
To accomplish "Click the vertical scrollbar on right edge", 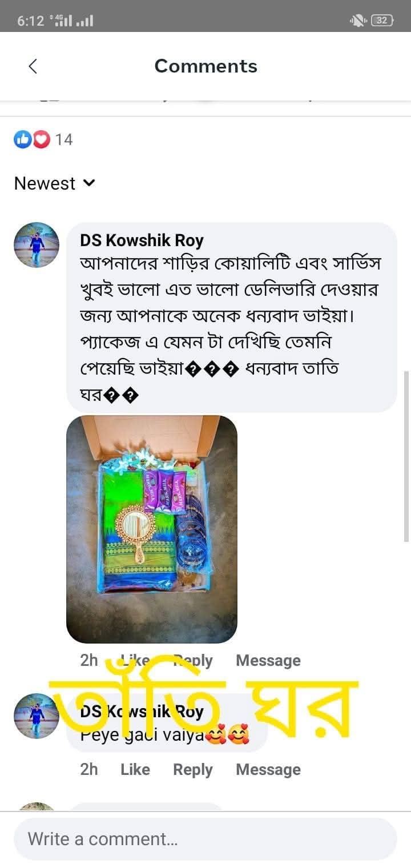I will tap(406, 456).
